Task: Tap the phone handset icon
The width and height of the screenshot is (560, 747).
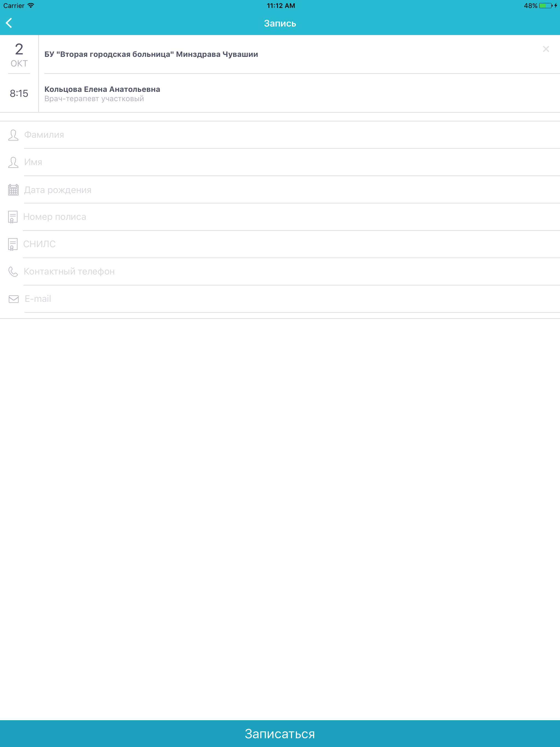Action: coord(13,272)
